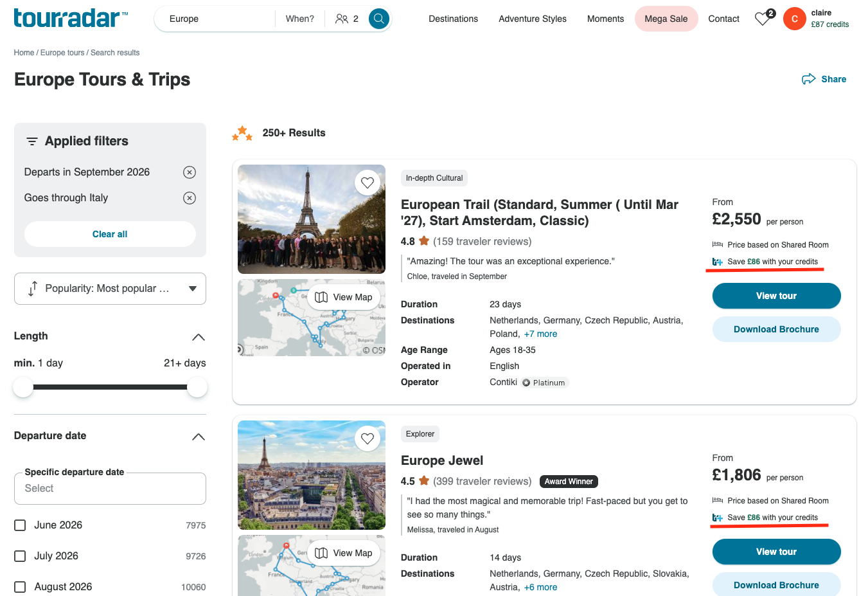Go to the Home breadcrumb

point(24,53)
